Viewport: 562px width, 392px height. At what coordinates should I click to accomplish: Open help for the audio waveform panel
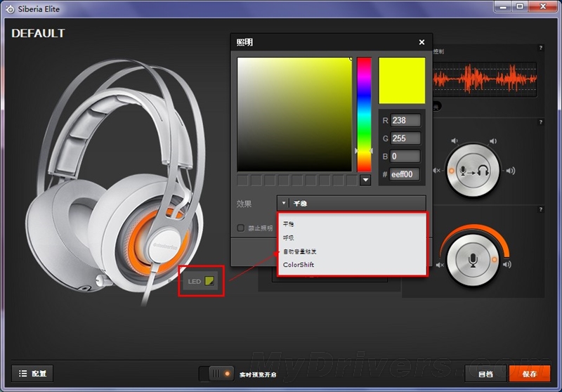click(540, 48)
